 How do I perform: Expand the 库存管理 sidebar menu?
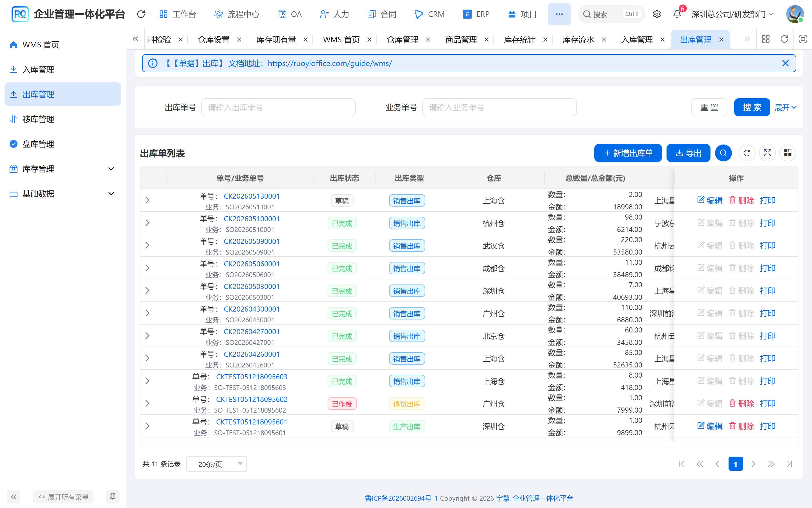point(63,169)
